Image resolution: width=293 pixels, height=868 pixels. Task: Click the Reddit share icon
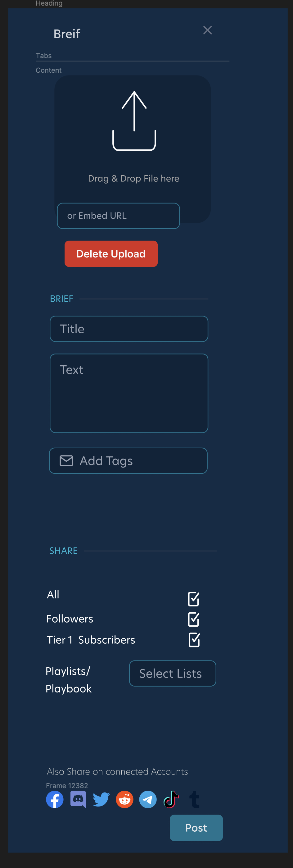pos(124,799)
